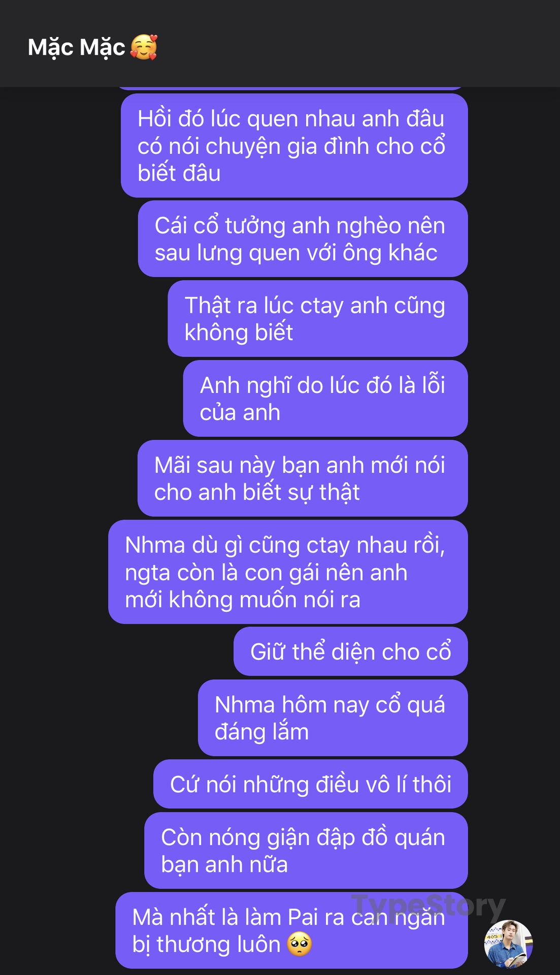
Task: Tap the words 'bị thương luôn' in last bubble
Action: (x=206, y=945)
